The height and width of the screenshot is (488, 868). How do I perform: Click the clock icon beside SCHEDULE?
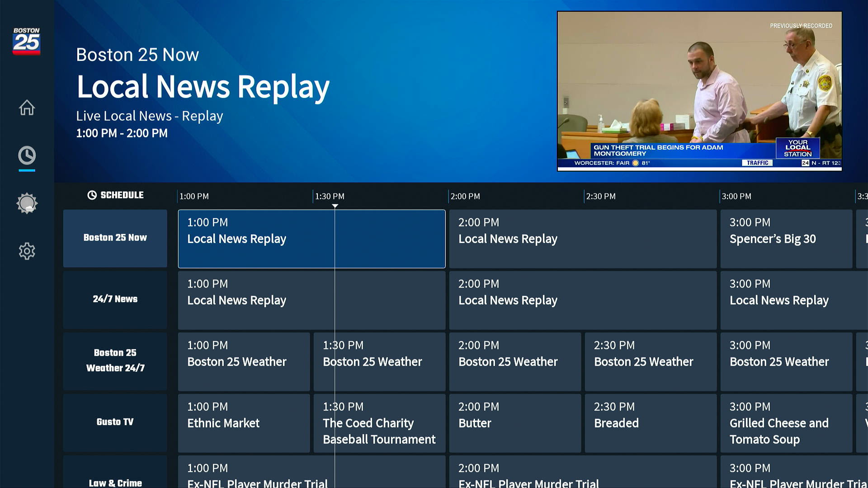tap(92, 195)
